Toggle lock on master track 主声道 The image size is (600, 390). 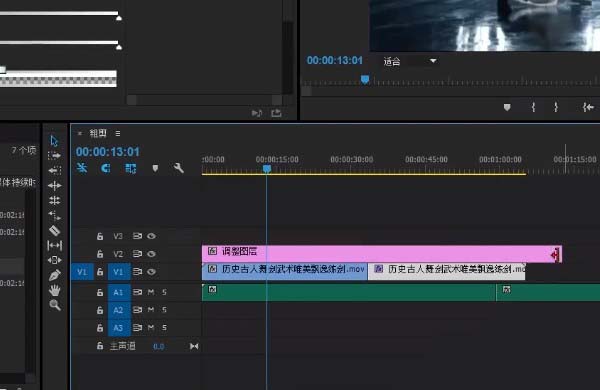point(100,346)
